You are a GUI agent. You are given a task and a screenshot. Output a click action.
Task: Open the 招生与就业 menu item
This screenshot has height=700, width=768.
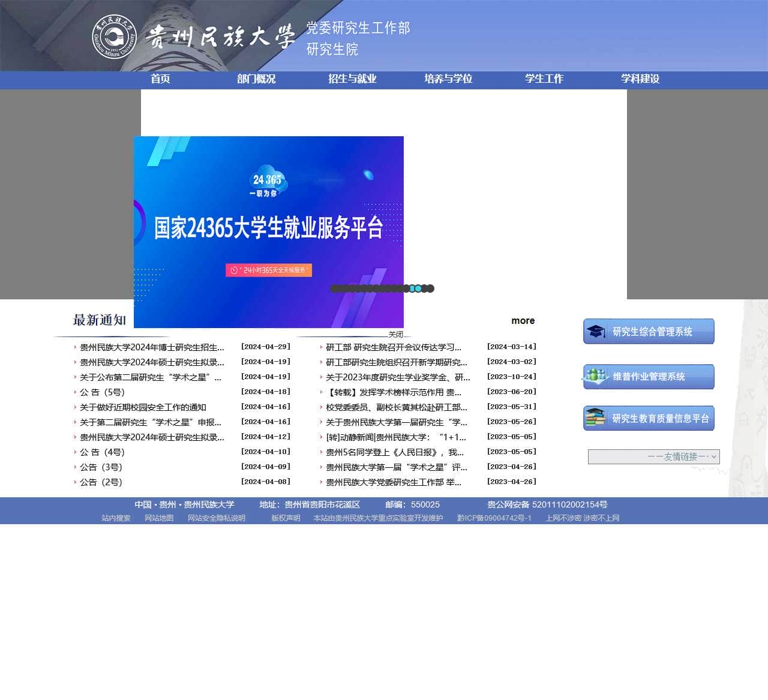pos(352,78)
